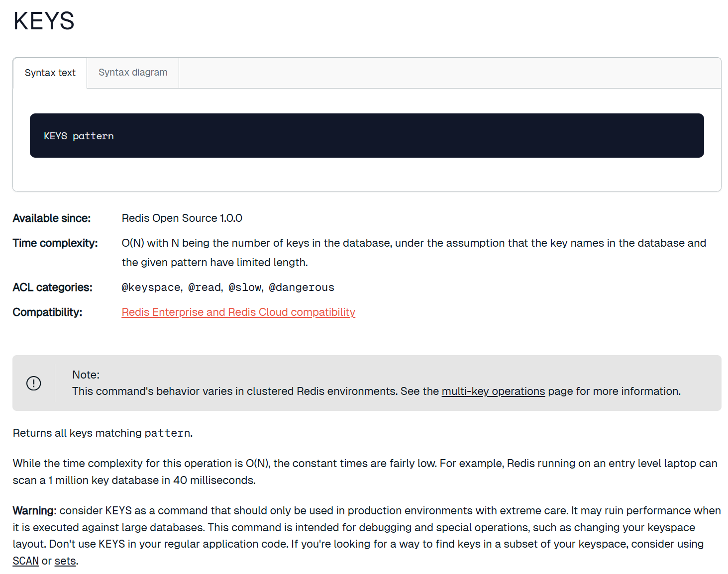The image size is (728, 574).
Task: Click the 'Available since:' label
Action: coord(52,218)
